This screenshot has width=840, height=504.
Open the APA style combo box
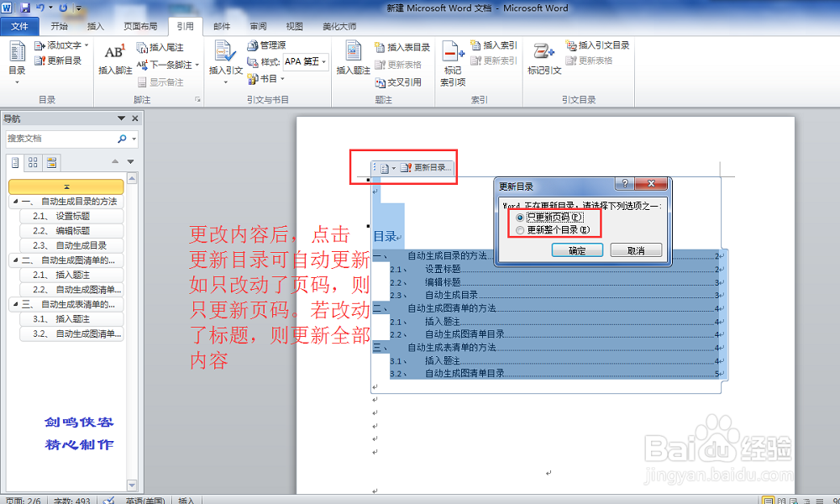(x=306, y=61)
